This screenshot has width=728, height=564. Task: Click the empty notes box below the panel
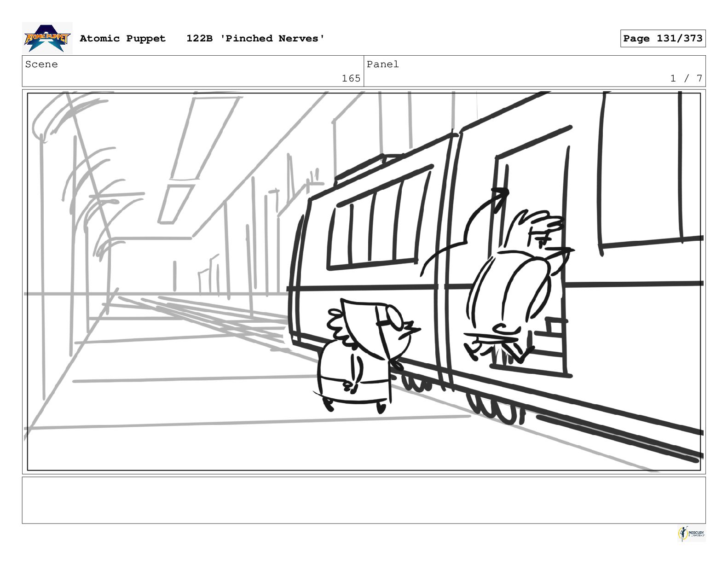364,500
